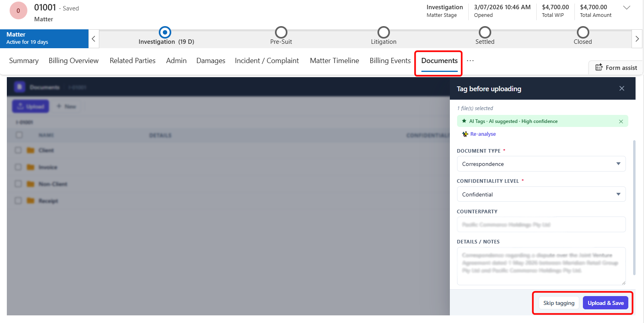Screen dimensions: 644x323
Task: Tick the select-all checkbox in the header row
Action: (x=19, y=135)
